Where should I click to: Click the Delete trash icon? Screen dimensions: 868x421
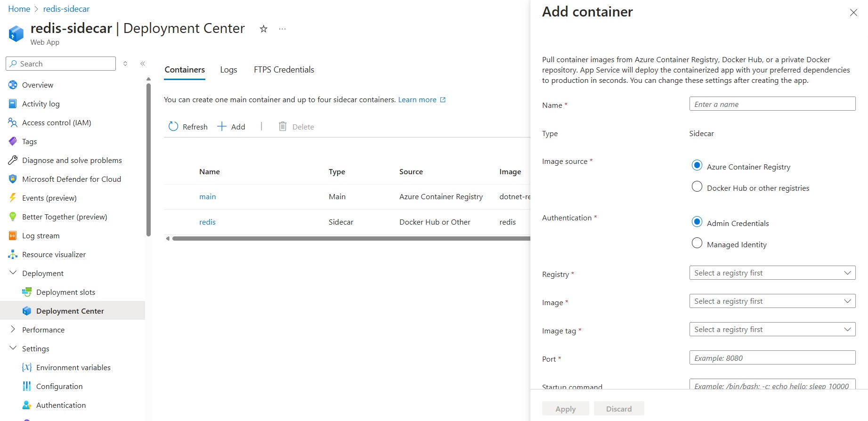pyautogui.click(x=283, y=126)
